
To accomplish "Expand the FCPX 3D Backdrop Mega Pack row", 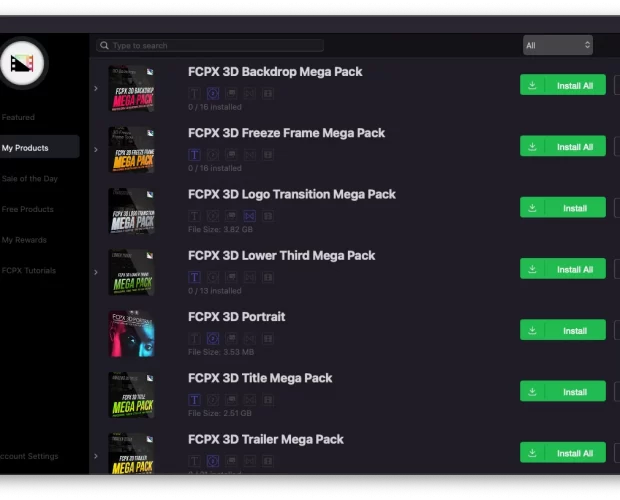I will click(x=96, y=89).
